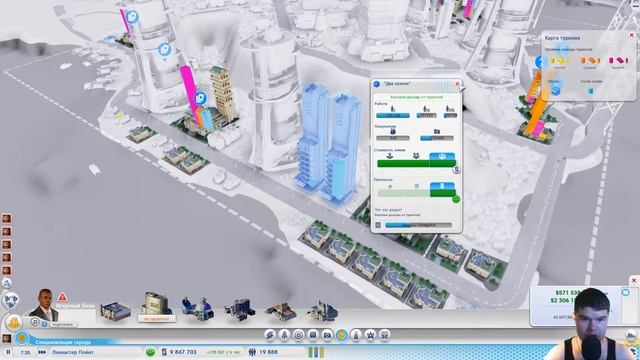
Task: Open the last specialization icon in row
Action: 384,336
